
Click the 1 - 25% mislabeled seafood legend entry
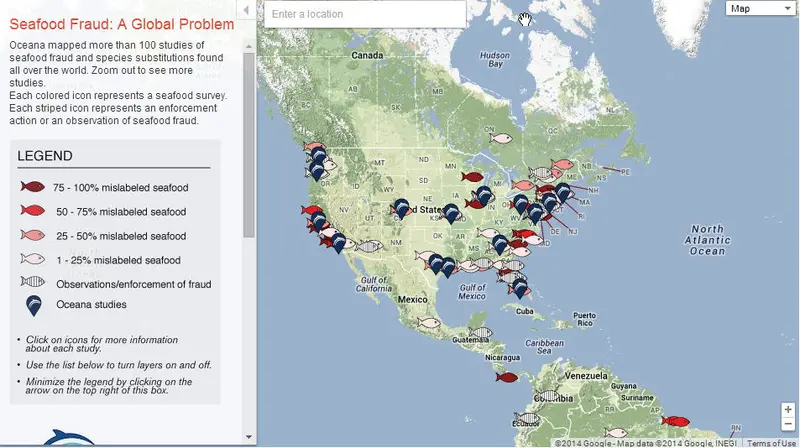click(101, 260)
